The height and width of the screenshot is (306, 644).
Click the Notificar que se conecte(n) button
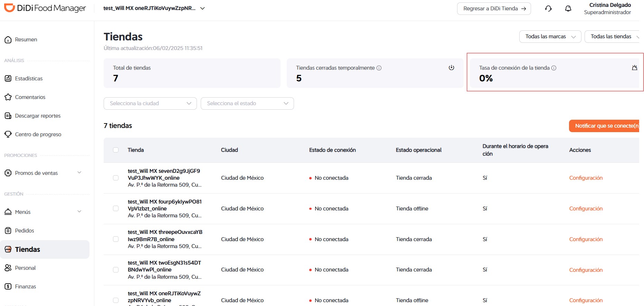(x=604, y=126)
